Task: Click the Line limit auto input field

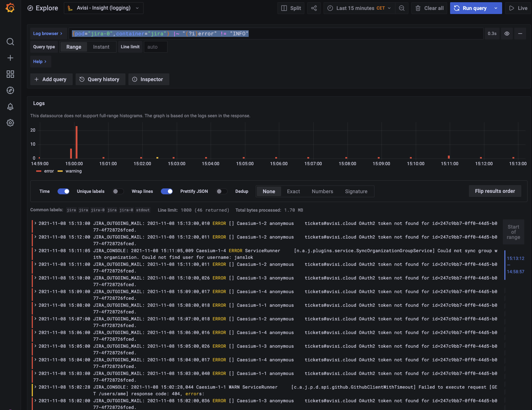Action: tap(155, 47)
